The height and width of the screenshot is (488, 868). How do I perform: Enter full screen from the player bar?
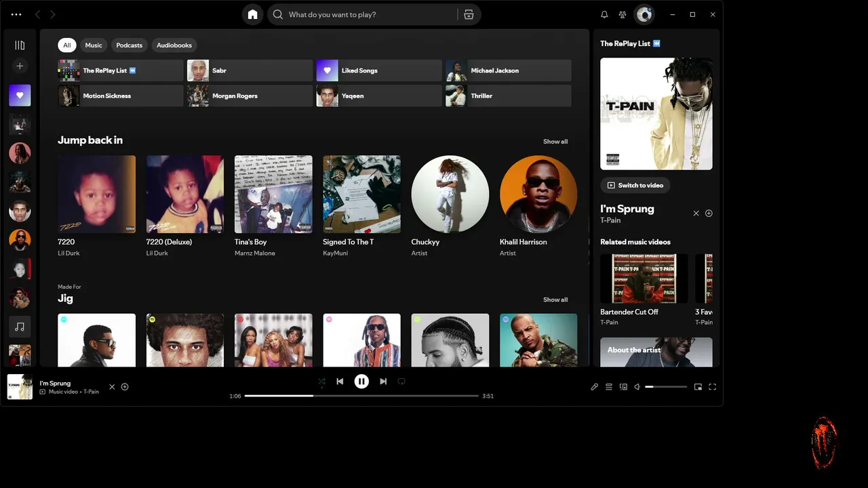[x=713, y=387]
